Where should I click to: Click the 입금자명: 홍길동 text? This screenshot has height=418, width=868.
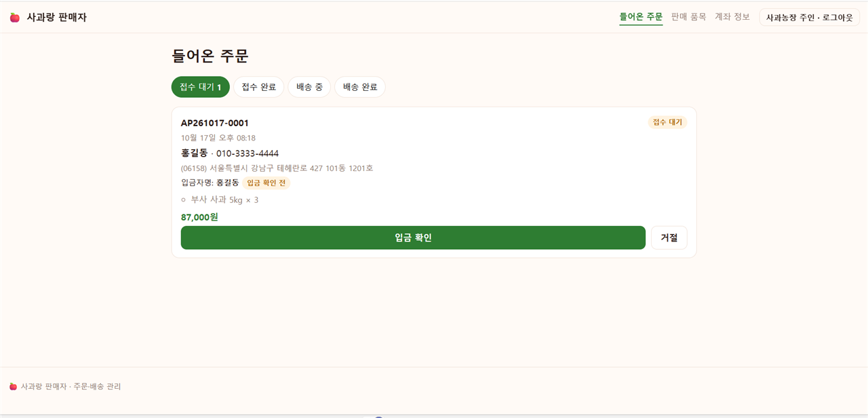210,183
